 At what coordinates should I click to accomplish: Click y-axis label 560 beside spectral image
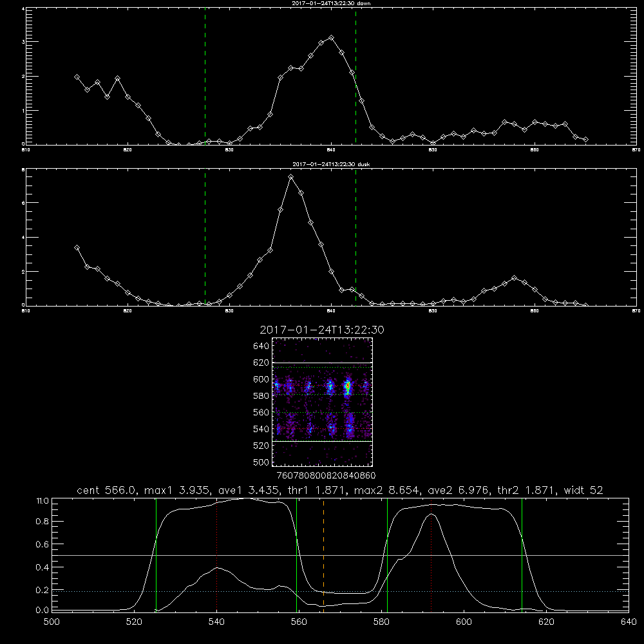(x=261, y=412)
